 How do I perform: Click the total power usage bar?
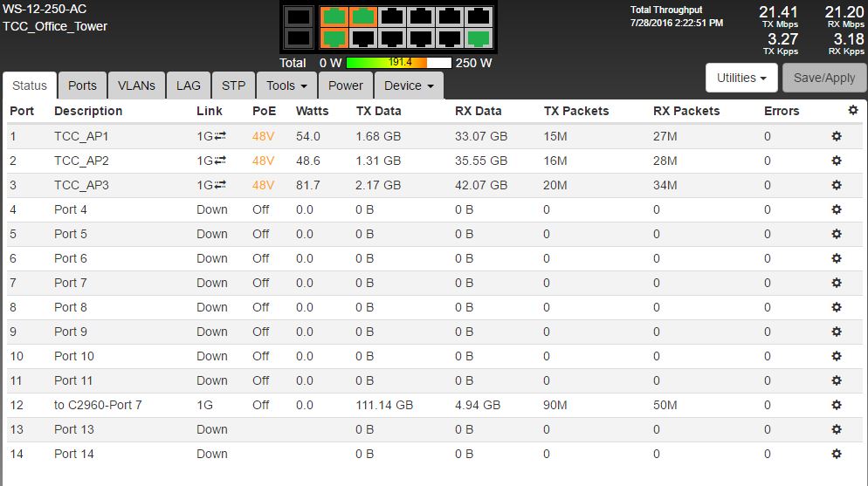(x=399, y=63)
